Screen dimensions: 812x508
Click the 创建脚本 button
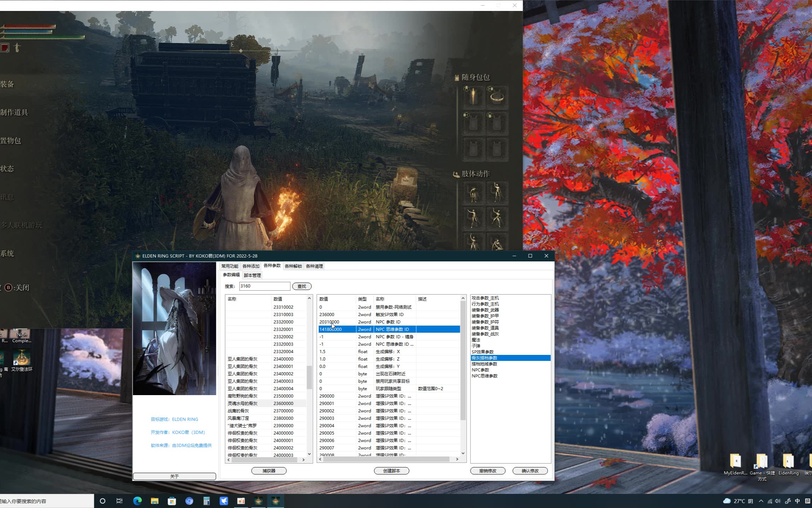[x=391, y=471]
